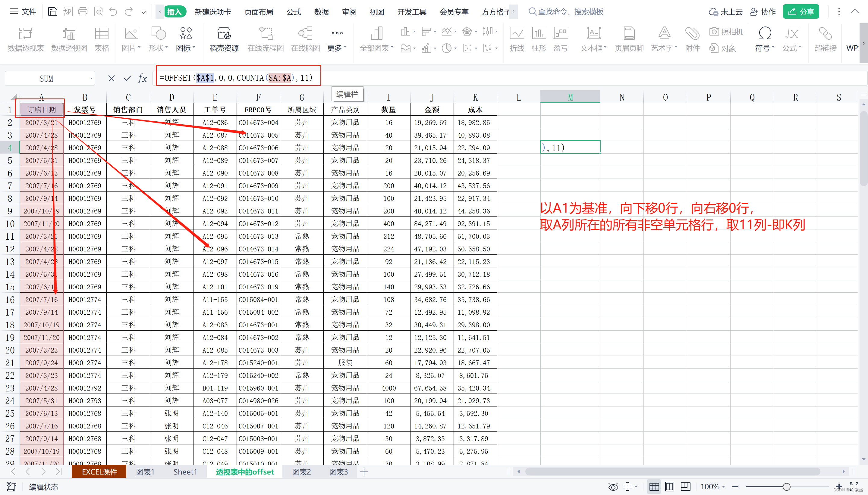Insert a 柱形 sparkline
This screenshot has width=868, height=495.
539,39
